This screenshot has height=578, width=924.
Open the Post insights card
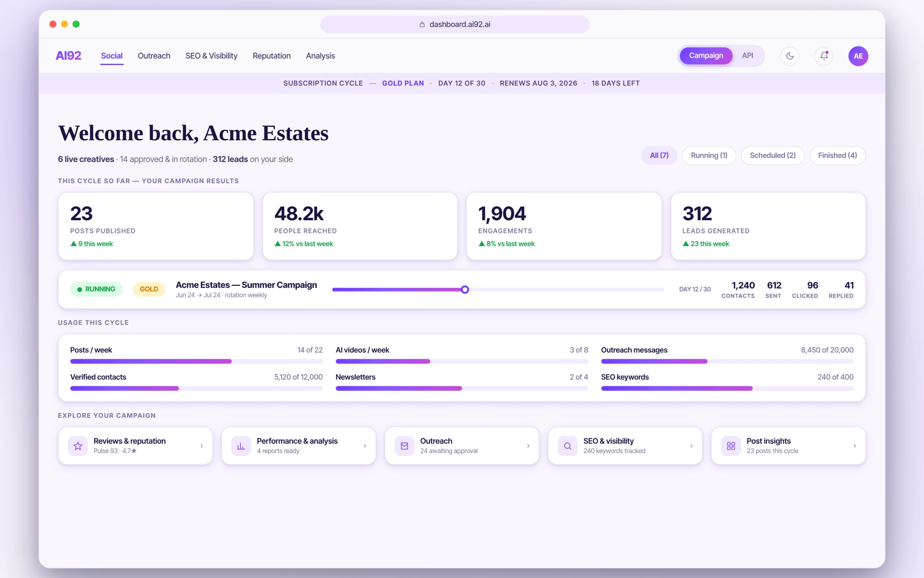click(x=789, y=446)
